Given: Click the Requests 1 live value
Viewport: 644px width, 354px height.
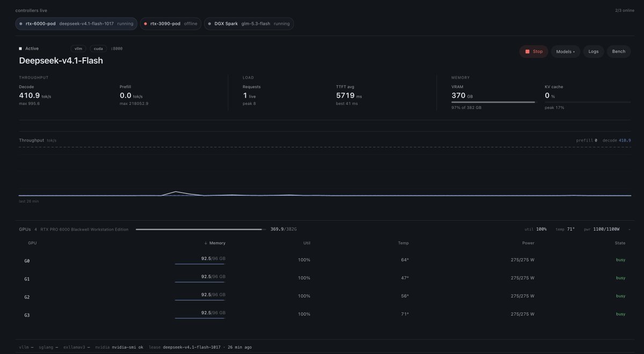Looking at the screenshot, I should 249,95.
